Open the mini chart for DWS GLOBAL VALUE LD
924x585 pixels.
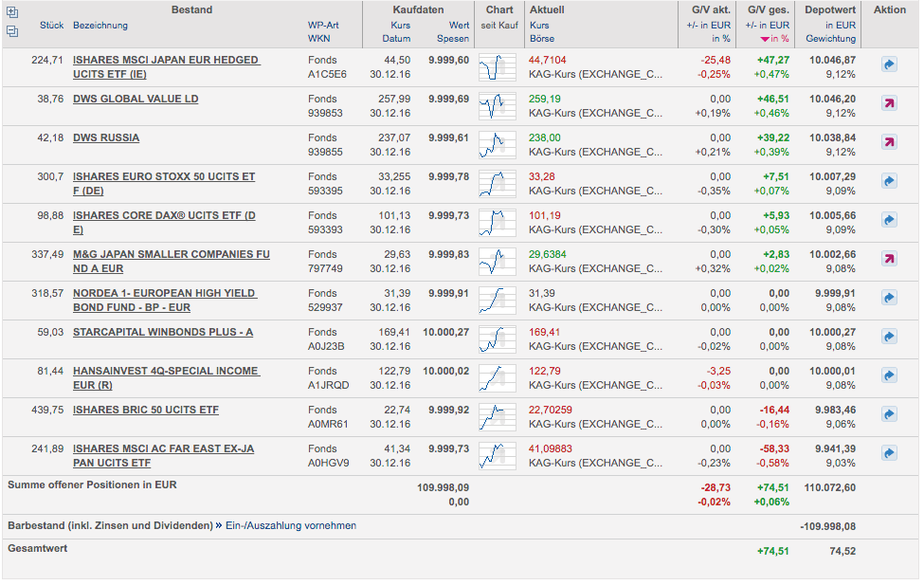(x=498, y=106)
